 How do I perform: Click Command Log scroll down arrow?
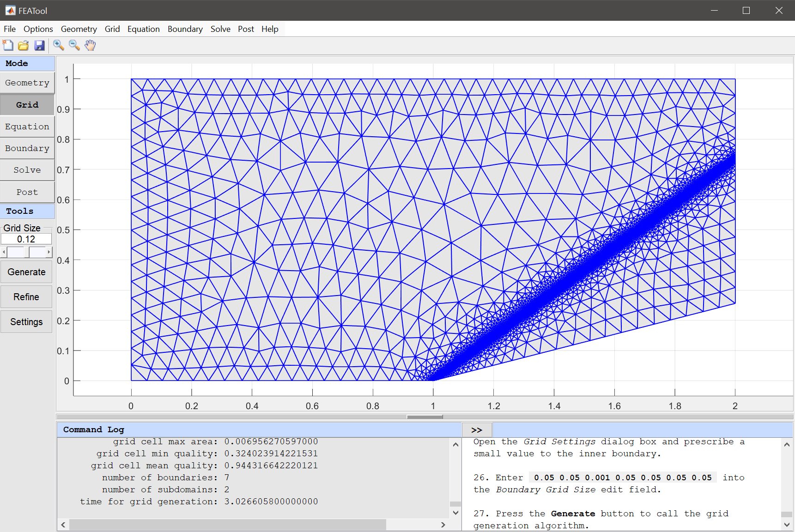coord(455,513)
